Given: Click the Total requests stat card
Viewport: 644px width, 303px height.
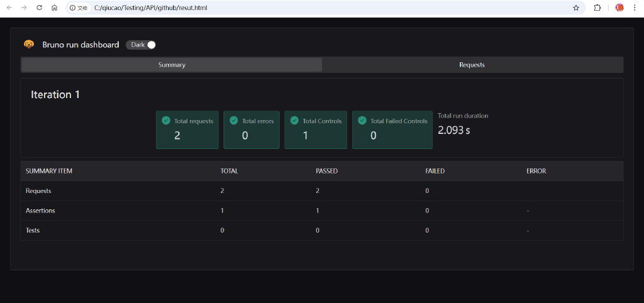Looking at the screenshot, I should pyautogui.click(x=187, y=130).
